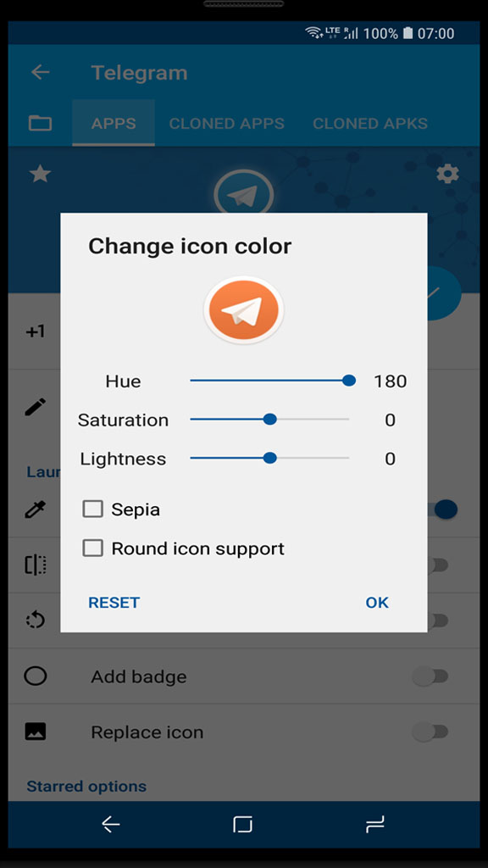The image size is (488, 868).
Task: Open settings gear icon
Action: 447,174
